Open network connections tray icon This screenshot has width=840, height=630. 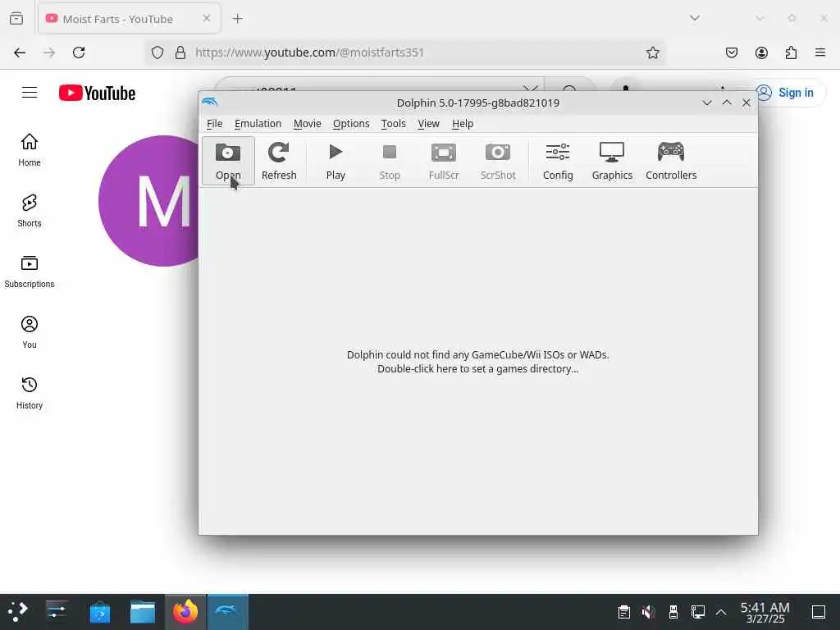(x=697, y=612)
